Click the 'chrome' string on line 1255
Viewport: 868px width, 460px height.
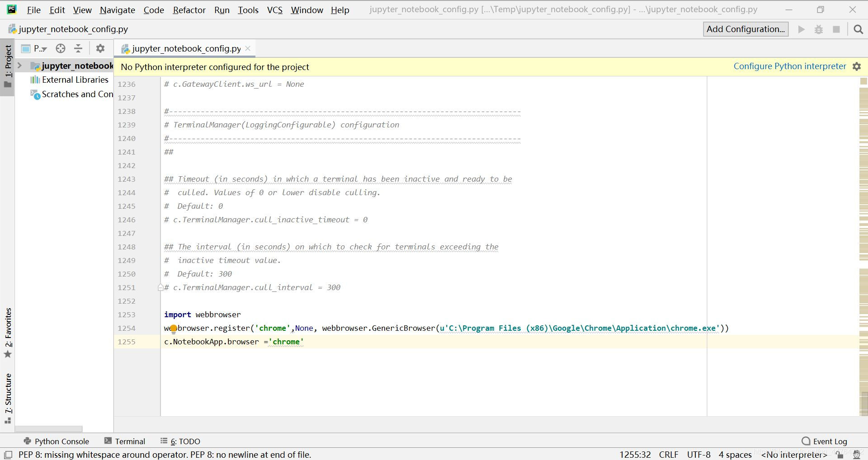pos(286,342)
